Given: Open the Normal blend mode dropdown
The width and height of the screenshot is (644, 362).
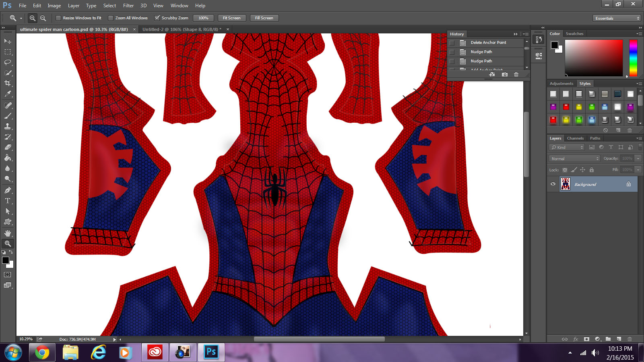Looking at the screenshot, I should pyautogui.click(x=574, y=158).
